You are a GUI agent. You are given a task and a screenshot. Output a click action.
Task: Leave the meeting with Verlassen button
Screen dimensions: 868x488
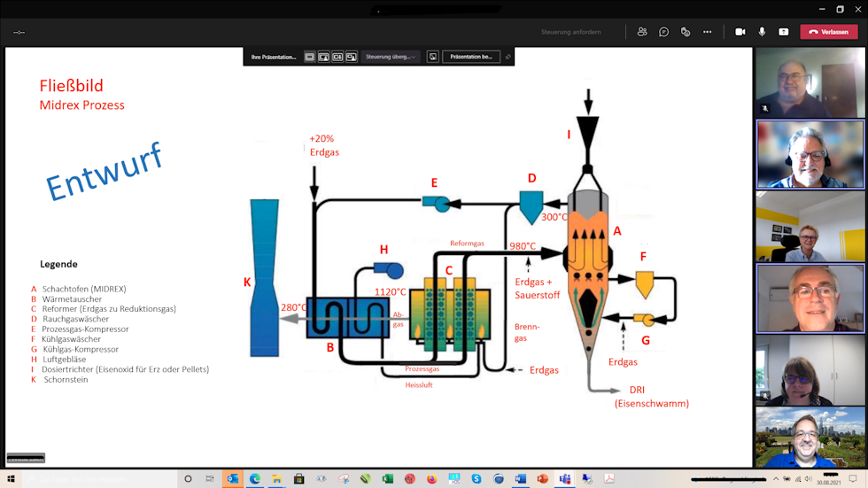click(829, 32)
